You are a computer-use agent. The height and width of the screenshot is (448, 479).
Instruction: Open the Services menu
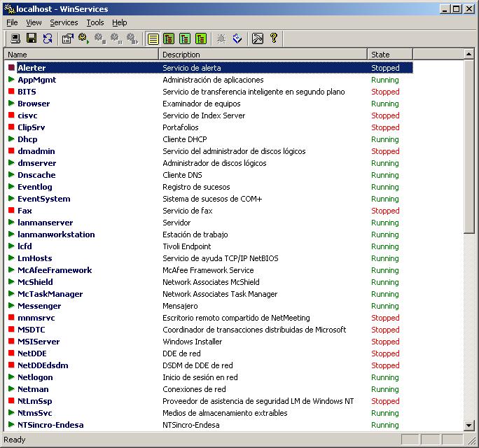pyautogui.click(x=64, y=22)
